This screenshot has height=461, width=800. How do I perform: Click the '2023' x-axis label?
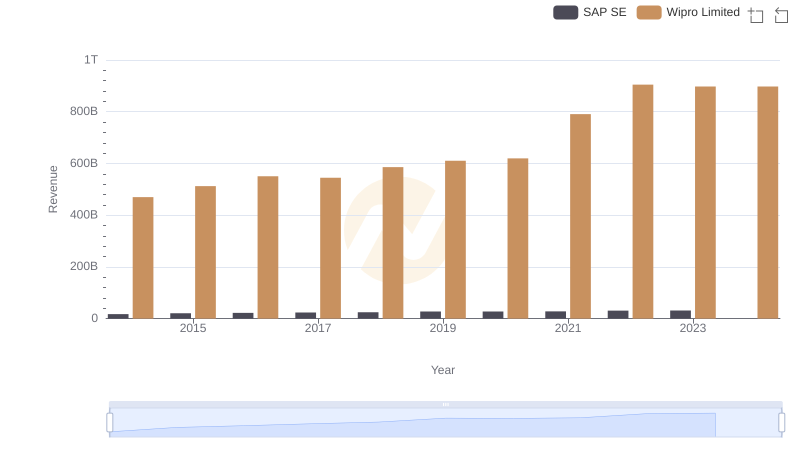pyautogui.click(x=693, y=328)
